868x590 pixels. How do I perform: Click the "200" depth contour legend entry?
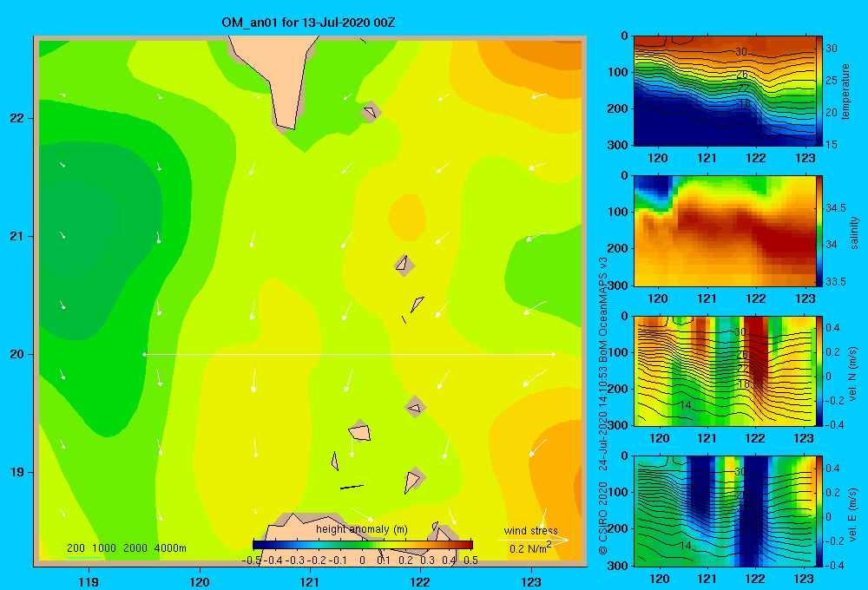tap(76, 548)
